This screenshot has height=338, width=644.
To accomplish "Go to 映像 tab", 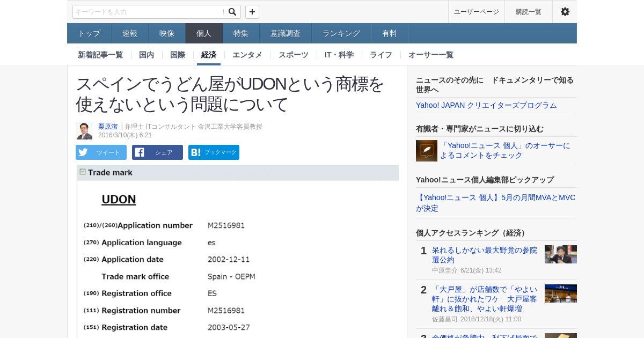I will pyautogui.click(x=167, y=33).
